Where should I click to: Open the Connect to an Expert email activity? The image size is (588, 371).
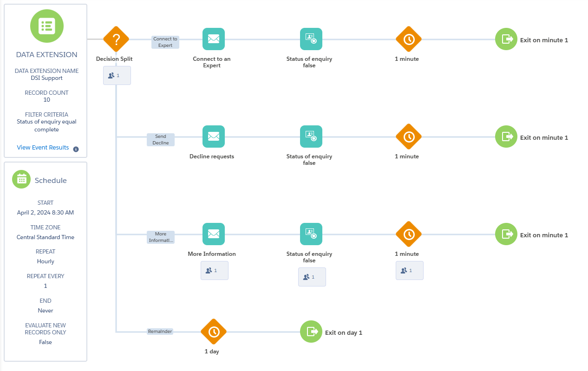[214, 39]
